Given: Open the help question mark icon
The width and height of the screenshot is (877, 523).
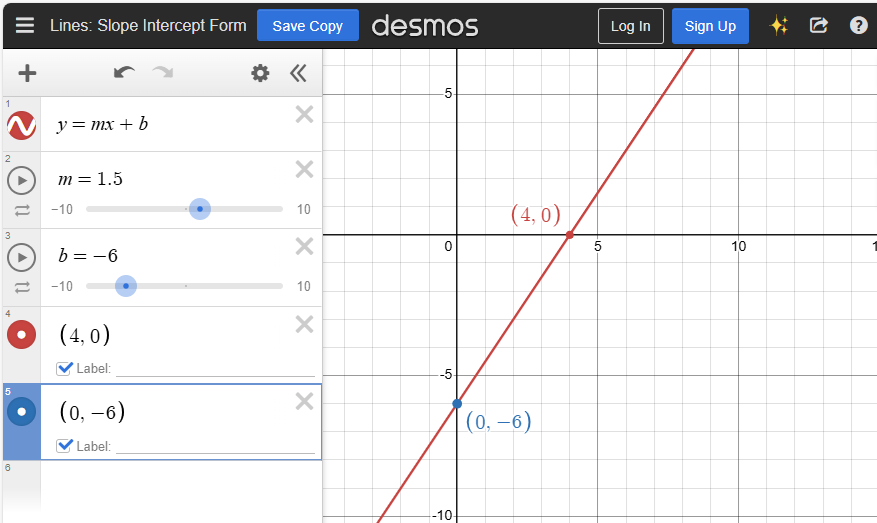Looking at the screenshot, I should pos(858,26).
